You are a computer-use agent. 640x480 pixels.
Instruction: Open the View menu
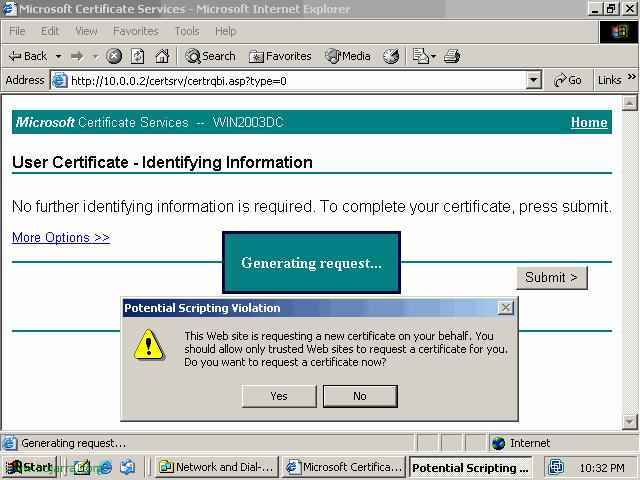click(x=86, y=31)
